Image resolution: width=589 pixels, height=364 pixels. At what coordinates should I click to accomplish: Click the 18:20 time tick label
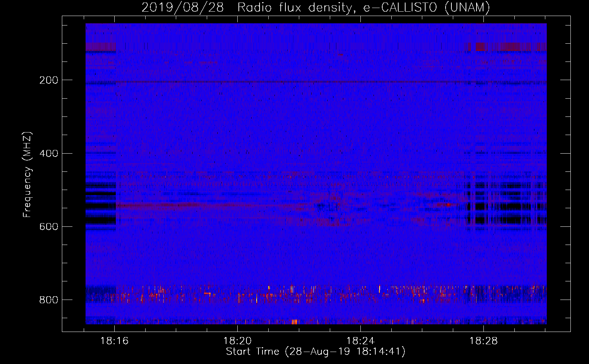tap(237, 341)
